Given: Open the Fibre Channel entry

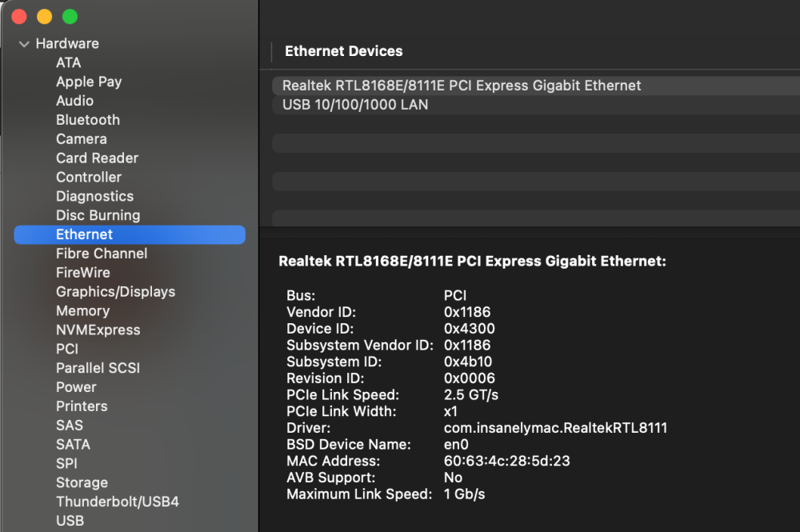Looking at the screenshot, I should (x=102, y=254).
